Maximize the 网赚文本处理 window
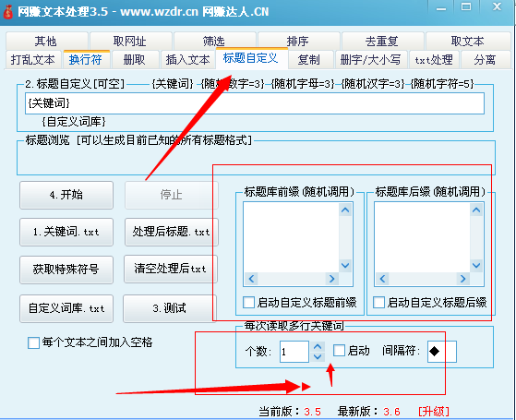 (x=466, y=6)
